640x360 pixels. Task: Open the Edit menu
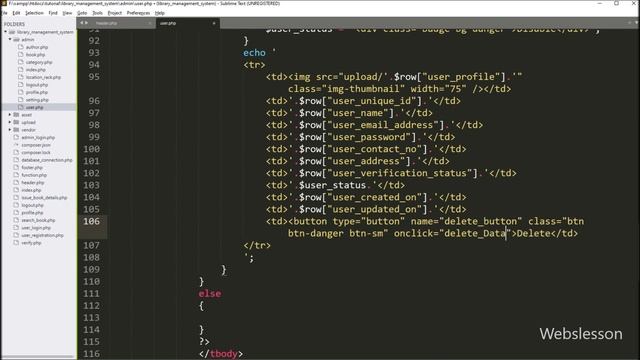pos(16,13)
